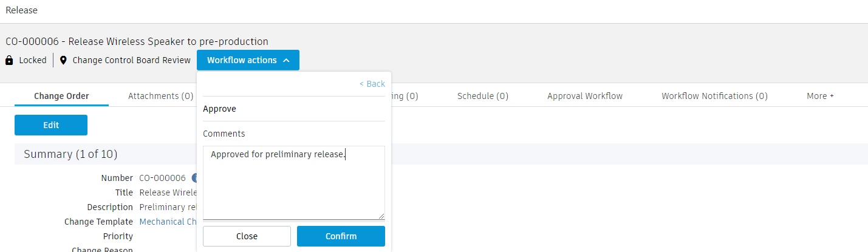Open the Workflow Notifications (0) tab
This screenshot has height=252, width=868.
714,96
